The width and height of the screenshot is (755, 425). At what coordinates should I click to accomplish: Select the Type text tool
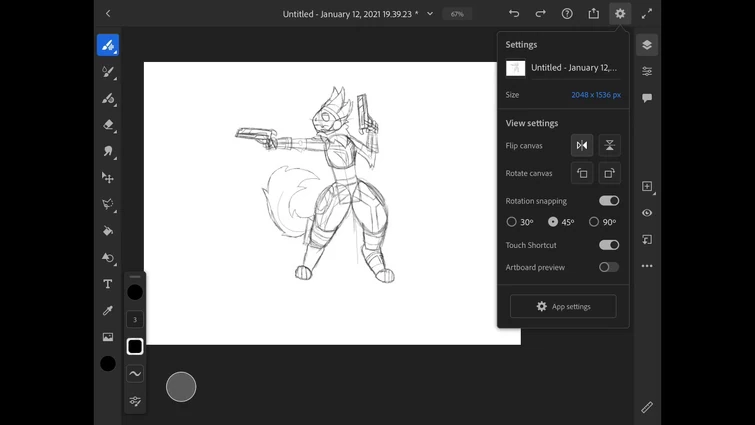[108, 284]
